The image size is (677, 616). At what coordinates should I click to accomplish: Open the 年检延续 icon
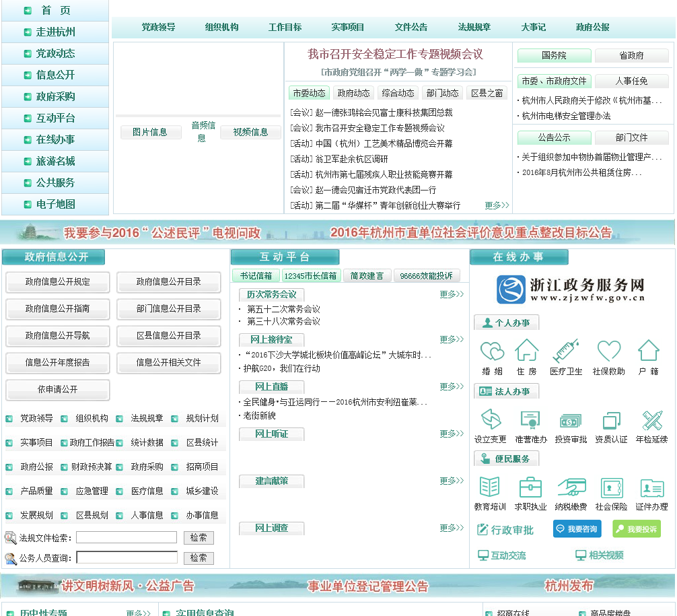(652, 420)
